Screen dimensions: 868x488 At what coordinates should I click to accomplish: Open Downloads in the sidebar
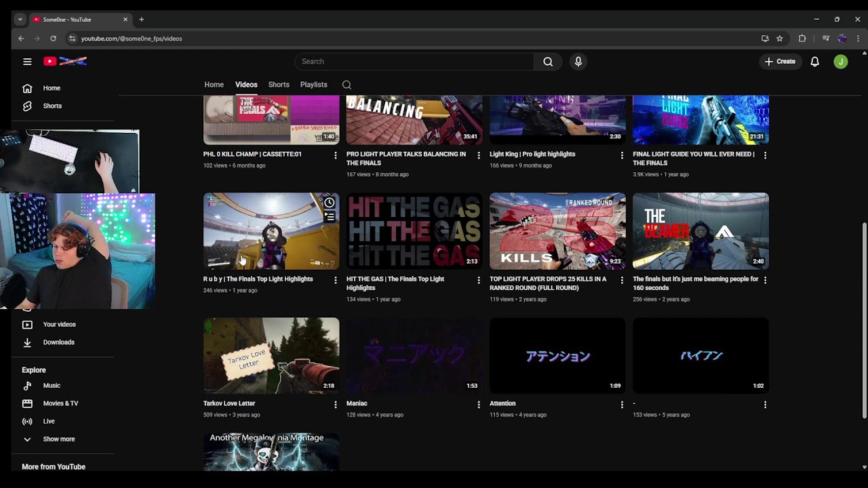[x=58, y=342]
